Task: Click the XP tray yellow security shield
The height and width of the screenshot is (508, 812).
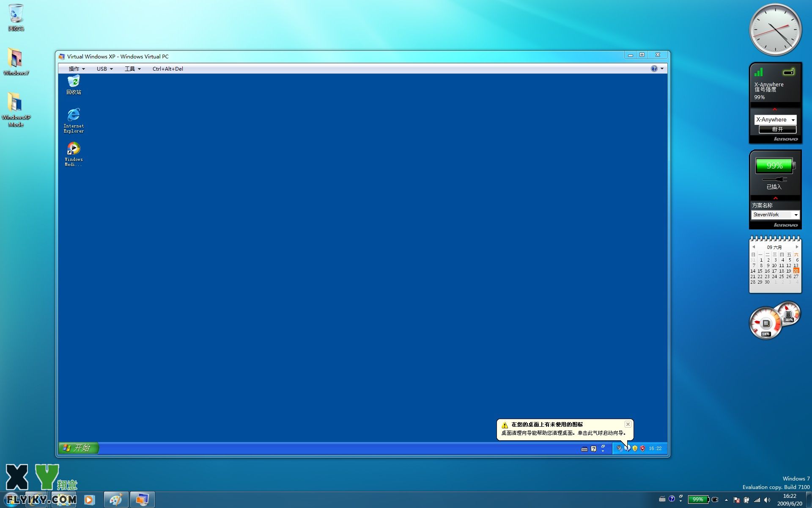Action: click(x=635, y=448)
